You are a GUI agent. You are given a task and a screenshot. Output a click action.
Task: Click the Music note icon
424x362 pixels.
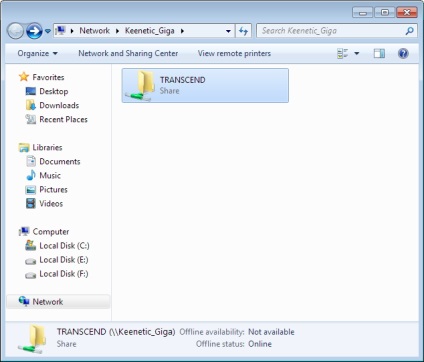31,175
